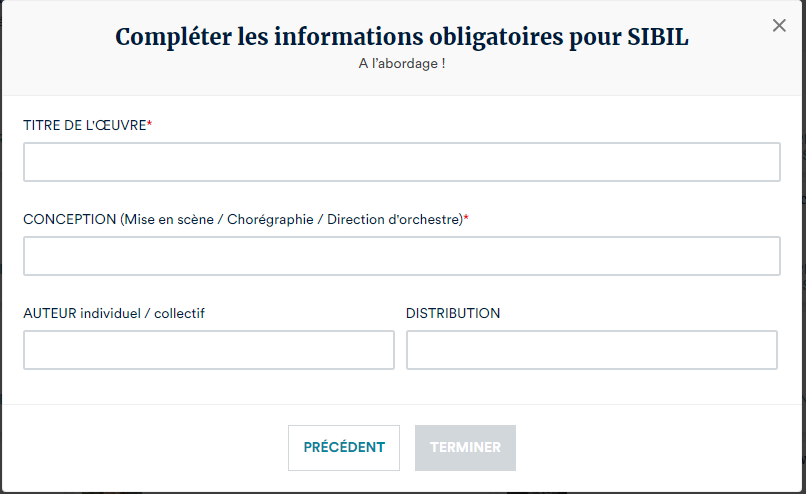This screenshot has width=806, height=494.
Task: Focus the CONCEPTION input box
Action: tap(401, 256)
